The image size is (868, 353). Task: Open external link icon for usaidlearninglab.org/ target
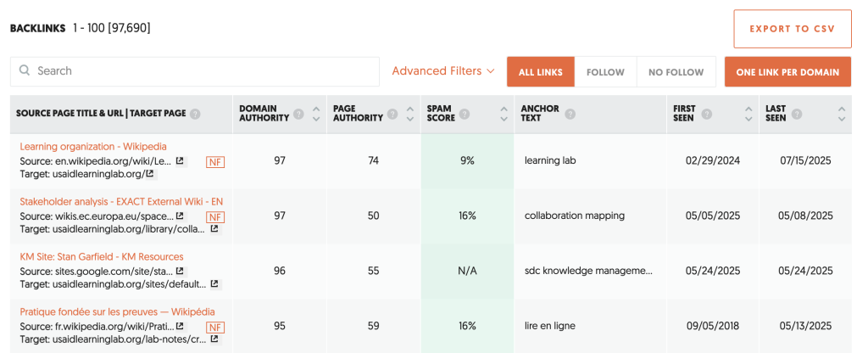149,174
